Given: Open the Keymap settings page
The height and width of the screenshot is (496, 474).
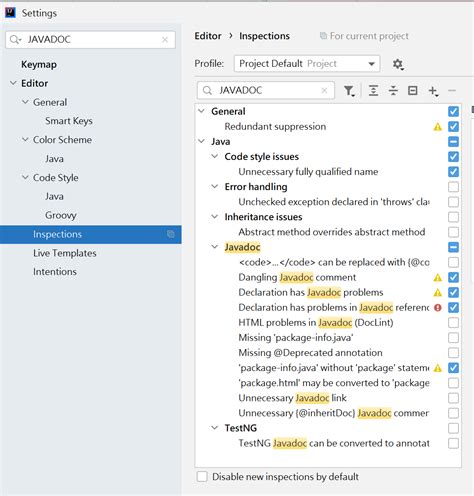Looking at the screenshot, I should point(39,64).
